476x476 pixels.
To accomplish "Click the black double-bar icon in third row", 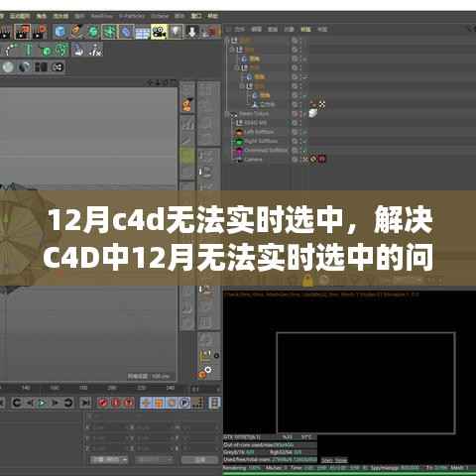I will pyautogui.click(x=42, y=67).
